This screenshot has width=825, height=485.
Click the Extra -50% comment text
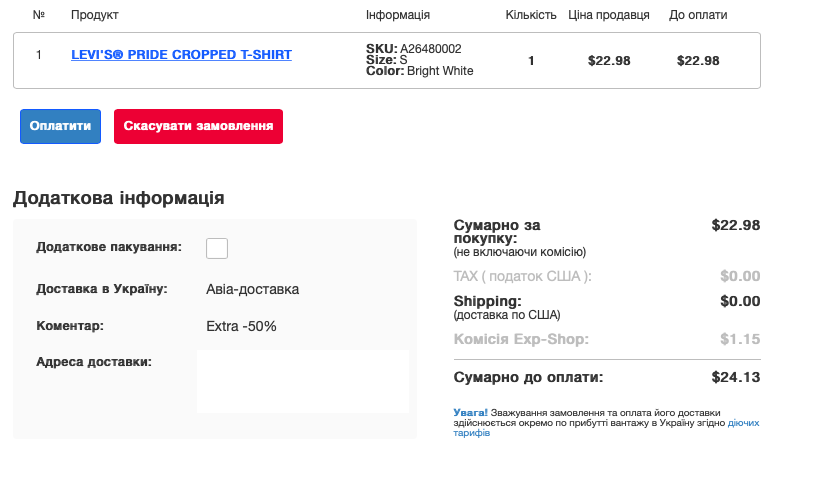[x=242, y=326]
